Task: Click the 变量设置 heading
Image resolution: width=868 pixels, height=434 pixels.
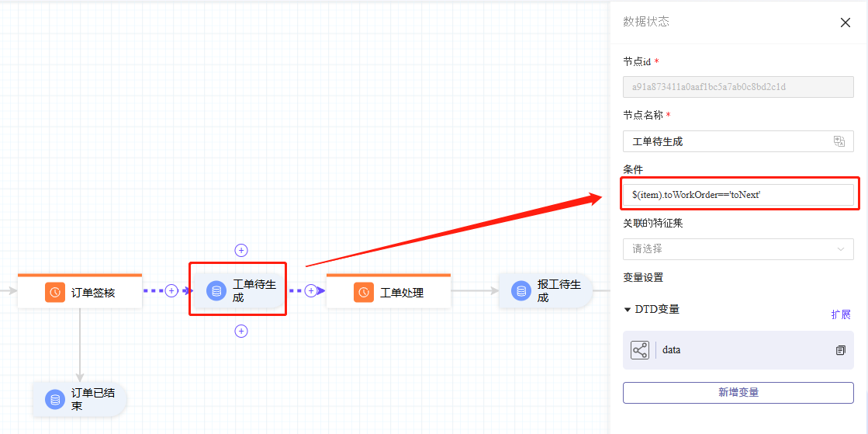Action: point(643,277)
